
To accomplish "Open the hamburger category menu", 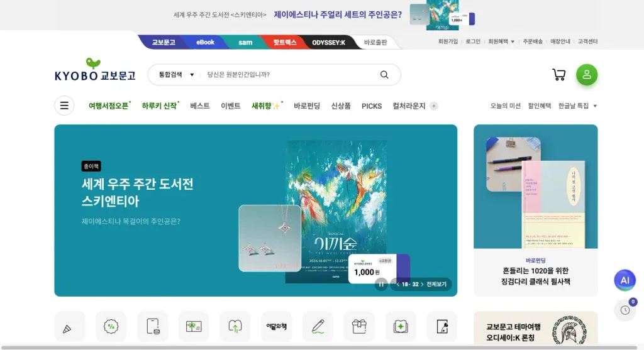I will coord(64,106).
